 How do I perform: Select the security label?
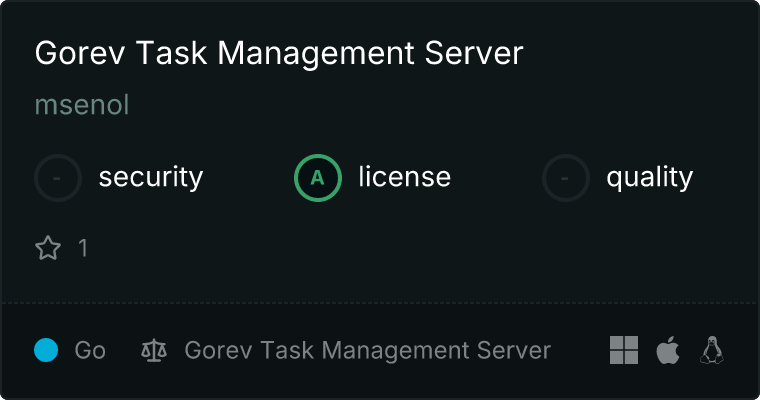[x=150, y=178]
